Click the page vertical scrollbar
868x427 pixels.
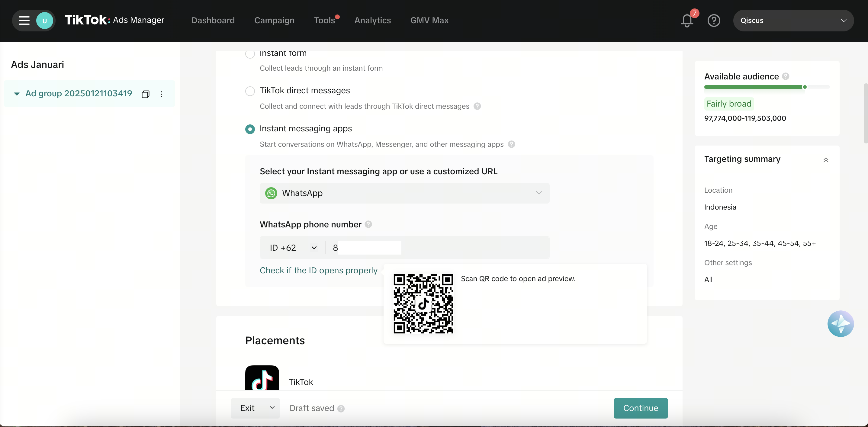click(x=865, y=113)
